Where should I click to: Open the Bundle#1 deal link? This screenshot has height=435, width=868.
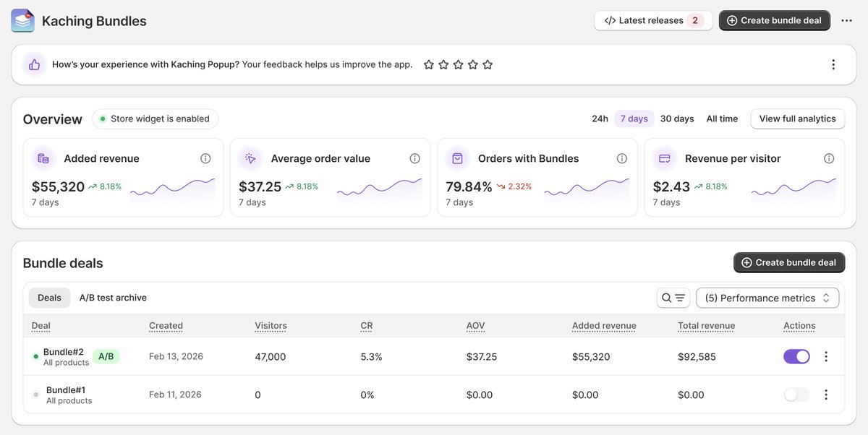pyautogui.click(x=66, y=390)
